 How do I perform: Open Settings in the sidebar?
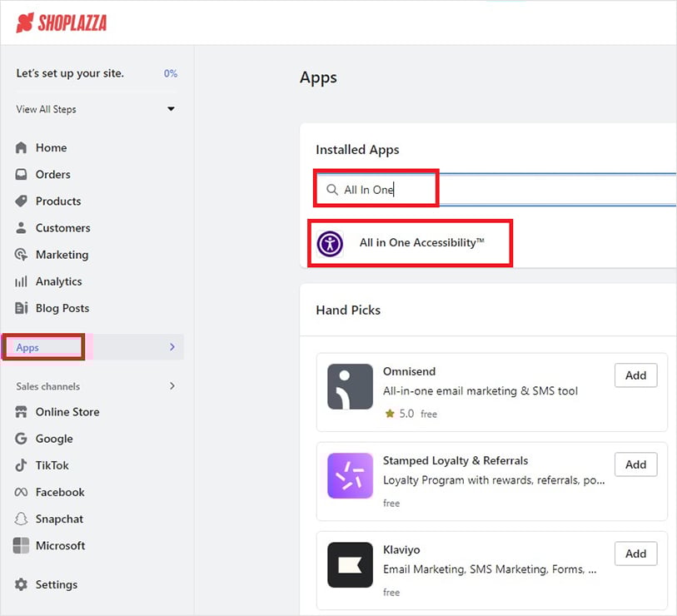coord(57,584)
